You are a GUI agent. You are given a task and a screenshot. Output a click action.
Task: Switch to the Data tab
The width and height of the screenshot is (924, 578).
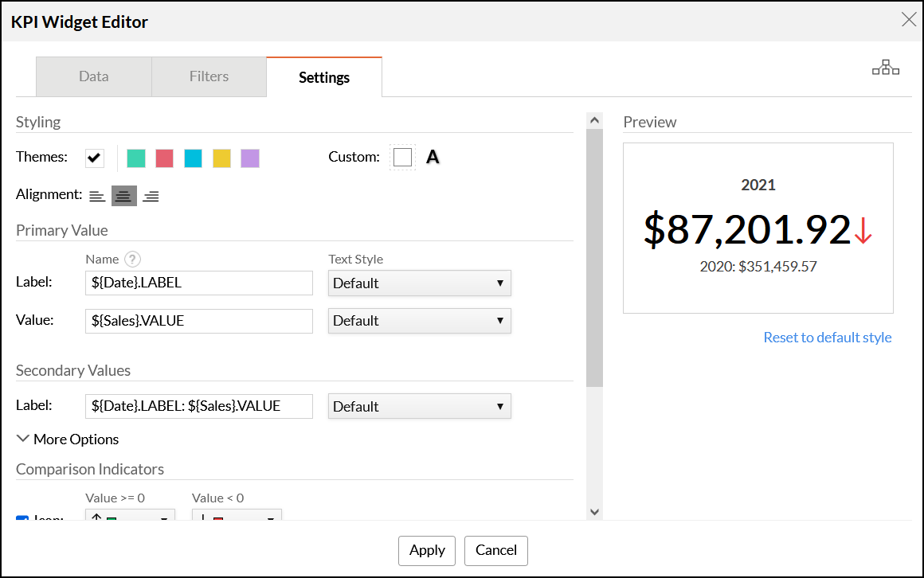click(x=94, y=77)
